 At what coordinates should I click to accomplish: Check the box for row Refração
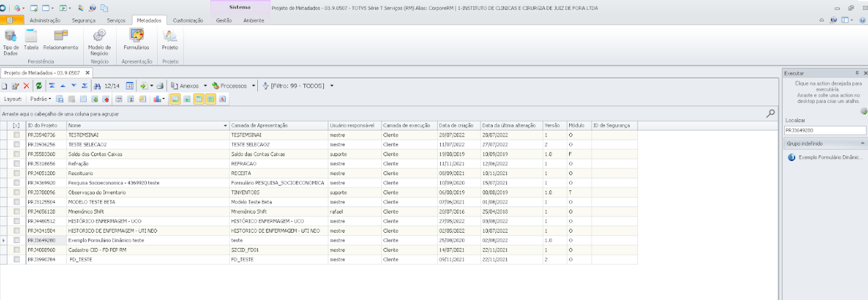click(17, 163)
